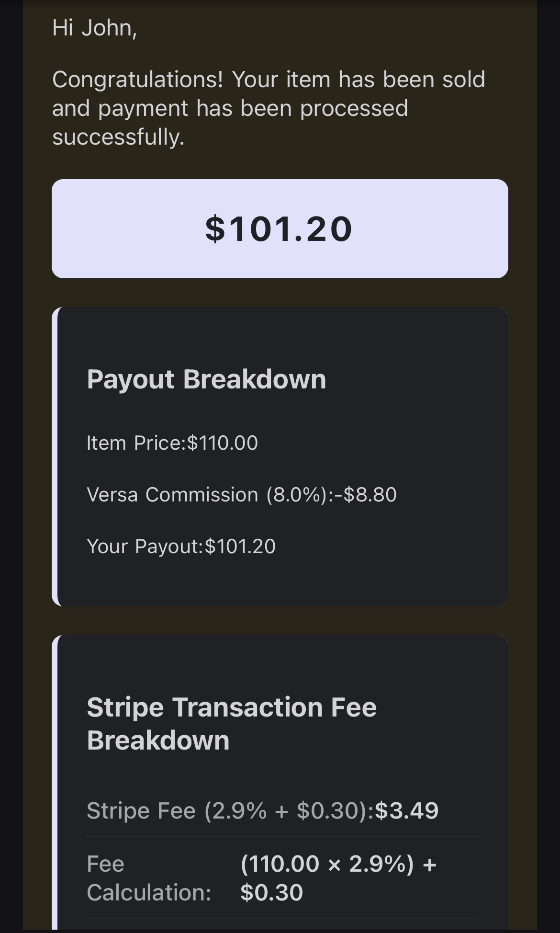
Task: Click the Stripe Fee $3.49 amount
Action: [407, 810]
